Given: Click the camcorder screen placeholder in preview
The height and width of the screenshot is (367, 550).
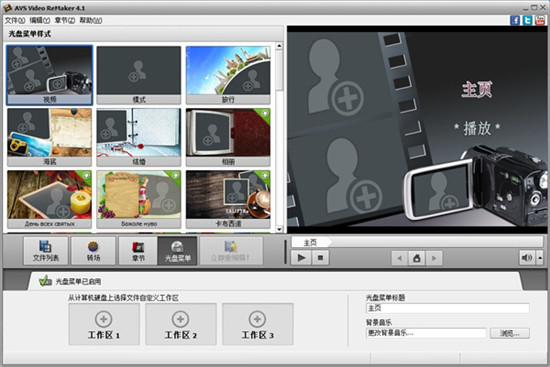Looking at the screenshot, I should coord(442,191).
